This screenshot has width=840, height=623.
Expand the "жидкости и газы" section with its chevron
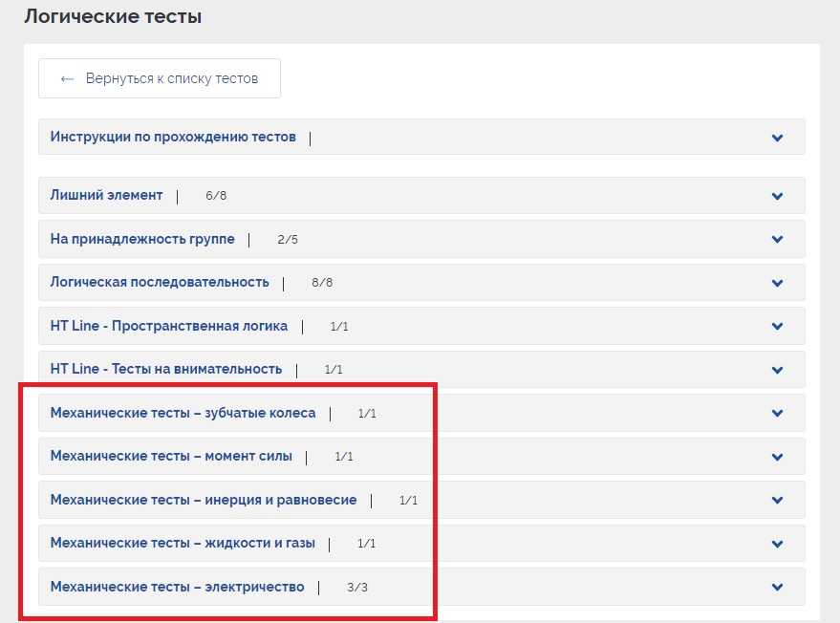777,544
